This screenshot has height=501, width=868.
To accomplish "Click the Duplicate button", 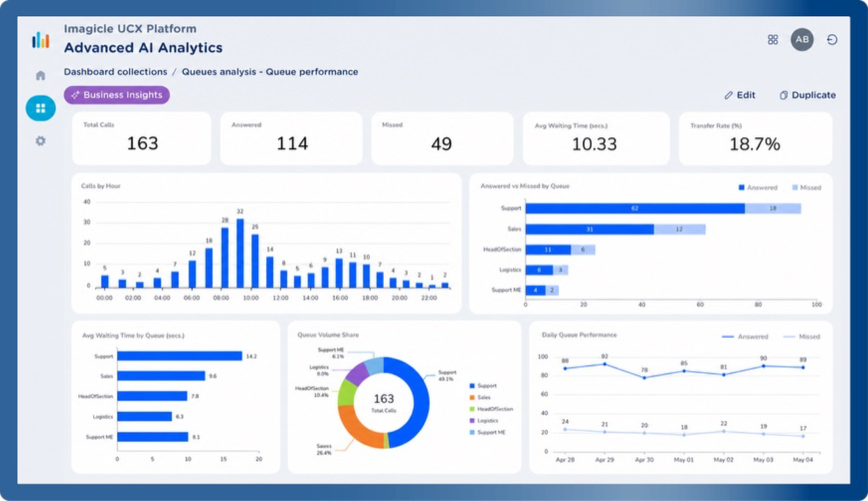I will [x=807, y=95].
